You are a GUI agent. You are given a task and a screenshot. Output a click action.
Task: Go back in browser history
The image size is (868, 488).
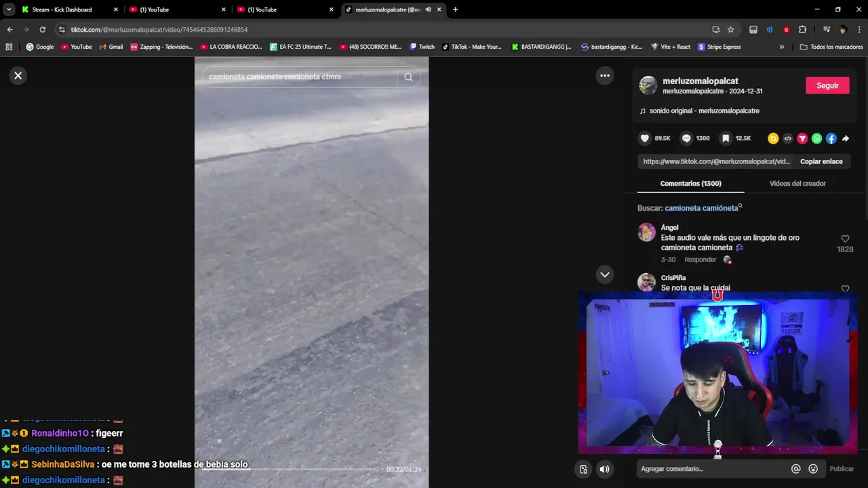9,30
